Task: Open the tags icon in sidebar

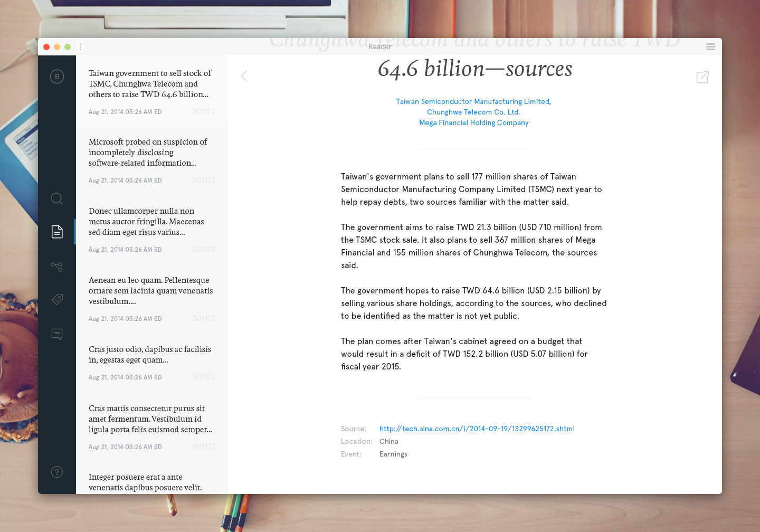Action: (x=57, y=300)
